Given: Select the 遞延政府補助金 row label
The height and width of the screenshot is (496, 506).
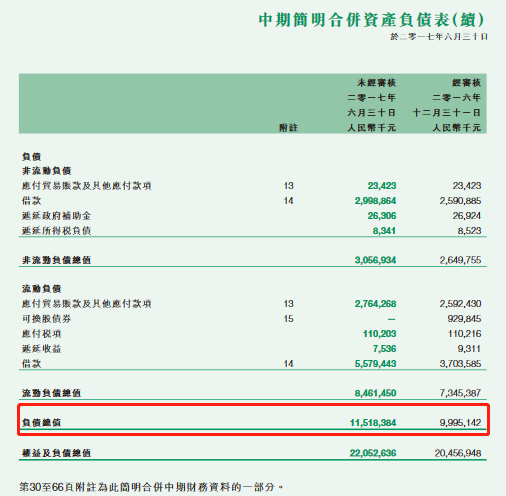Looking at the screenshot, I should (x=56, y=216).
